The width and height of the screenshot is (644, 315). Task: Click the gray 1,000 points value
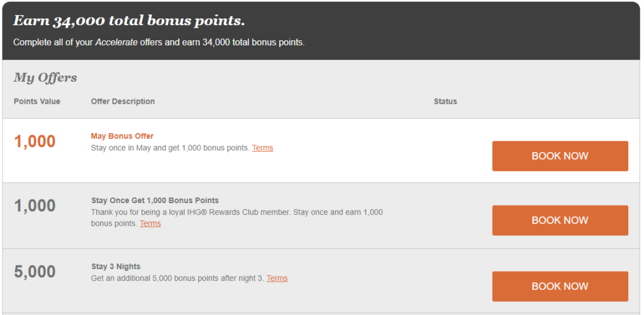(35, 206)
